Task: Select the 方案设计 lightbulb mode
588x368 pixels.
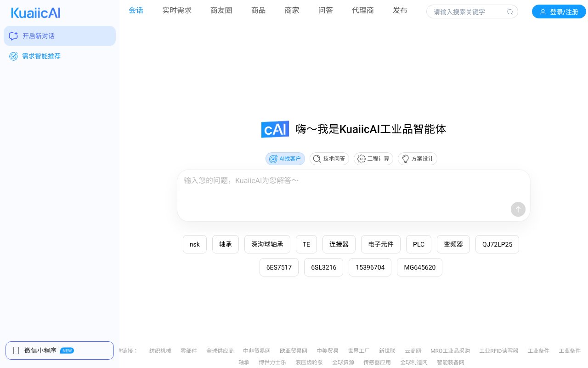Action: click(417, 159)
